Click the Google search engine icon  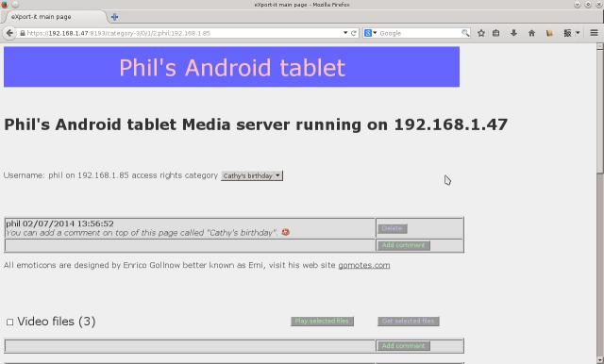click(368, 33)
